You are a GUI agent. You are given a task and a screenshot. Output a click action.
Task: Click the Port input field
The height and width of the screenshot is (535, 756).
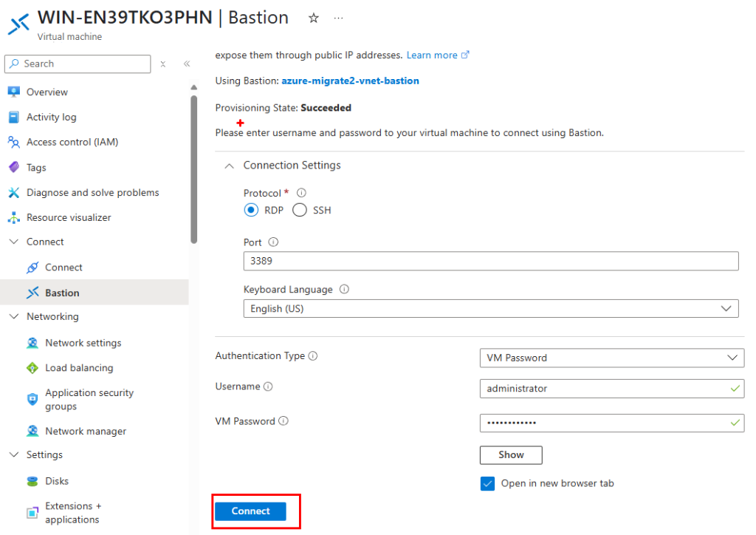pos(491,261)
